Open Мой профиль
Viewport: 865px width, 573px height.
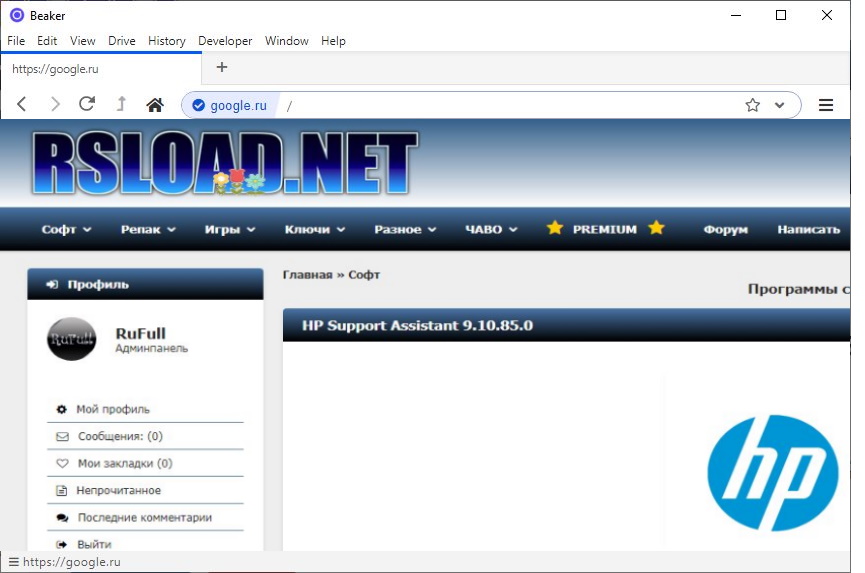coord(113,409)
